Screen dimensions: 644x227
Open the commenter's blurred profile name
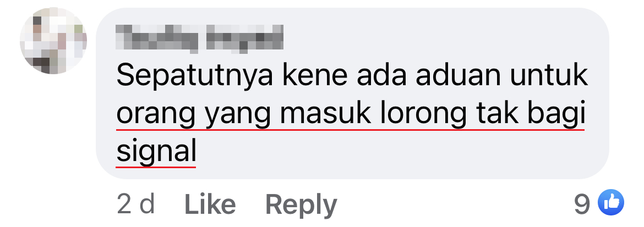tap(199, 38)
